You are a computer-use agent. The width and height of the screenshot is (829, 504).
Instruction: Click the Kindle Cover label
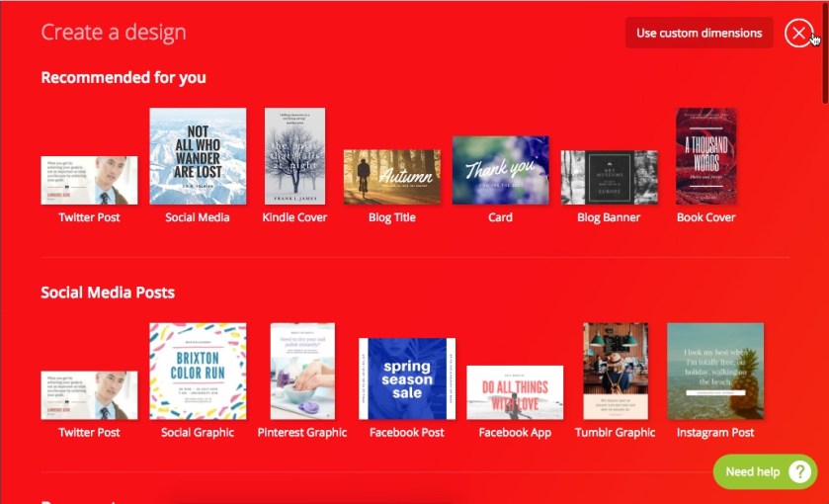point(295,217)
